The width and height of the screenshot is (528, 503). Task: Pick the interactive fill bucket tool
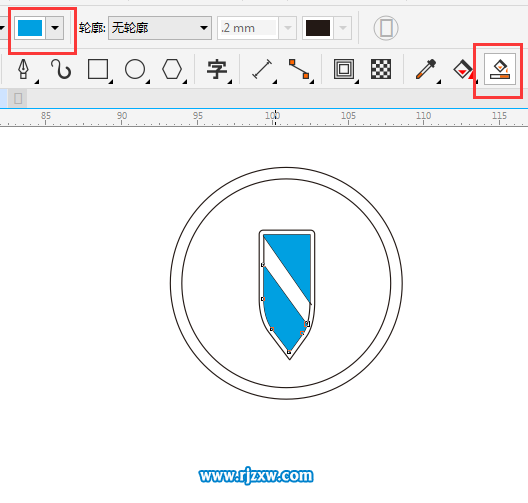pyautogui.click(x=463, y=69)
